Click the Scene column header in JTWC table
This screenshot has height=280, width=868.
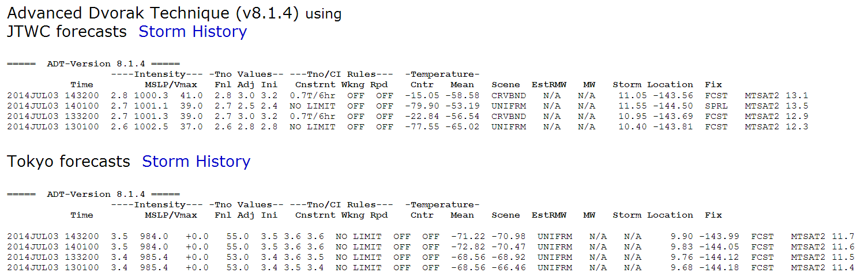click(505, 85)
